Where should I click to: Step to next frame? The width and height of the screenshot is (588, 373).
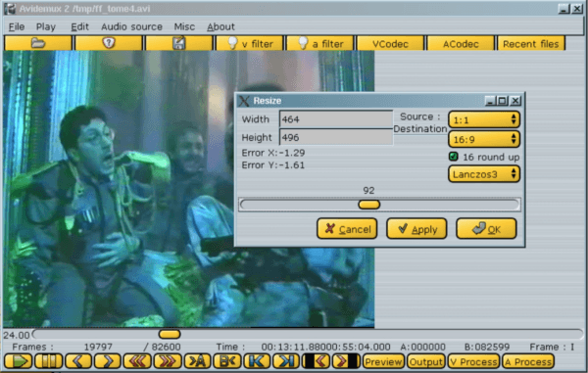tap(108, 361)
